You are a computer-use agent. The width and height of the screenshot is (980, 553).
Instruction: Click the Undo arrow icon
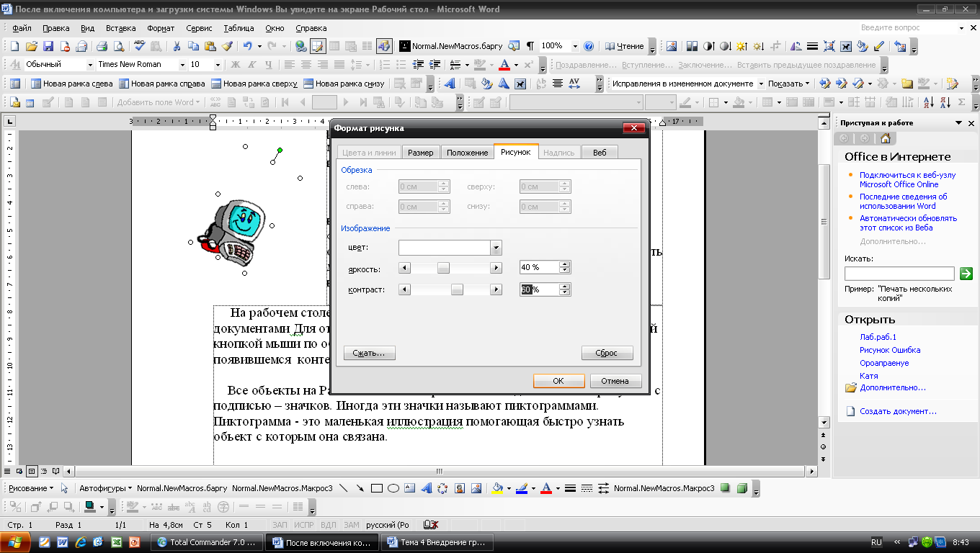247,46
